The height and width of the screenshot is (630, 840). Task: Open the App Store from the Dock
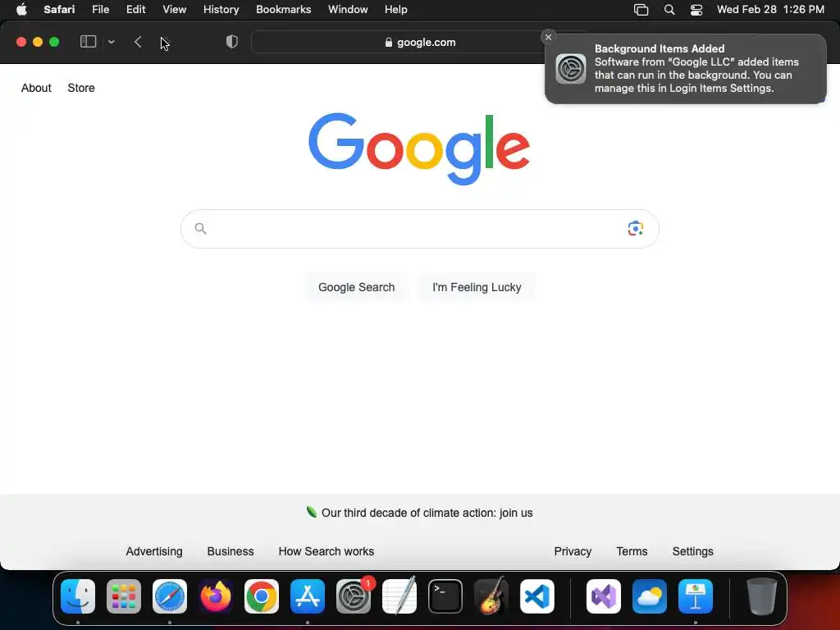[308, 596]
